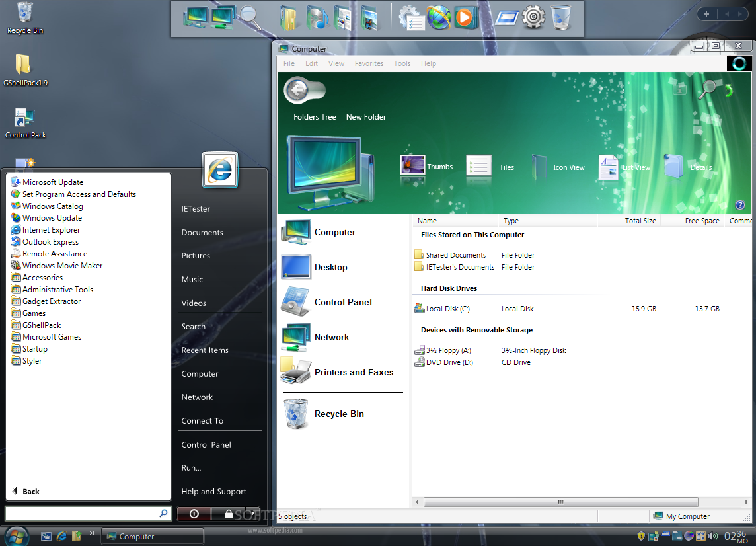Sort by Total Size column header
Viewport: 756px width, 546px height.
pyautogui.click(x=628, y=221)
